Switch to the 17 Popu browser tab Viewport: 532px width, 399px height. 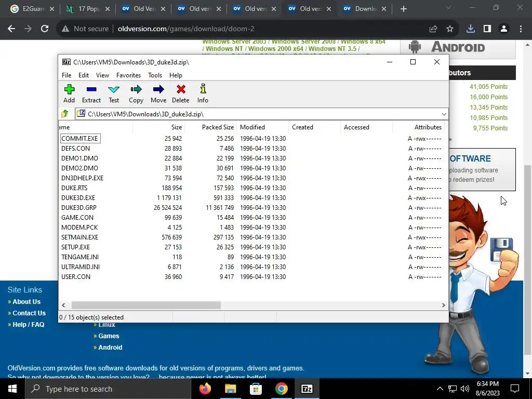pyautogui.click(x=88, y=9)
